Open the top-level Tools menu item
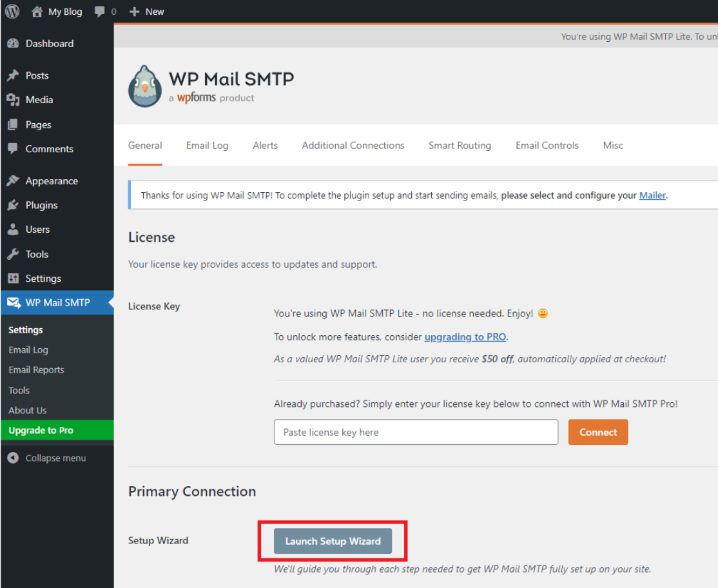The width and height of the screenshot is (718, 588). (x=37, y=254)
